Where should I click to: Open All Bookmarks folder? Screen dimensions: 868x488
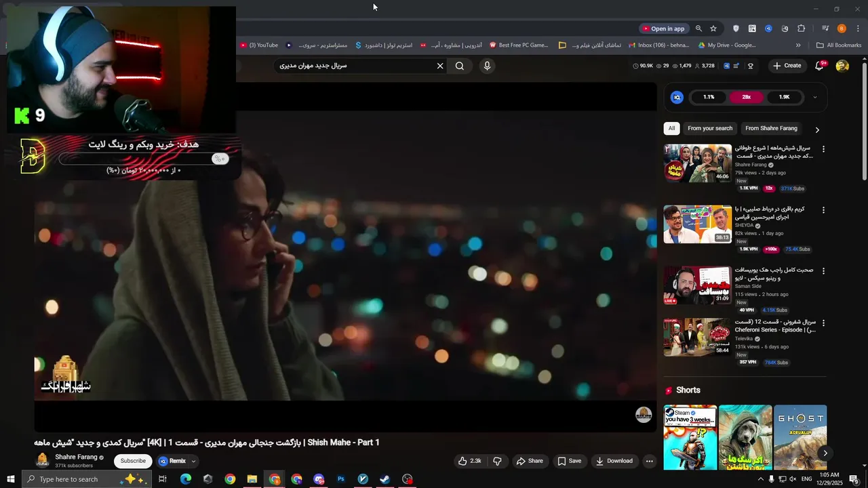click(839, 45)
